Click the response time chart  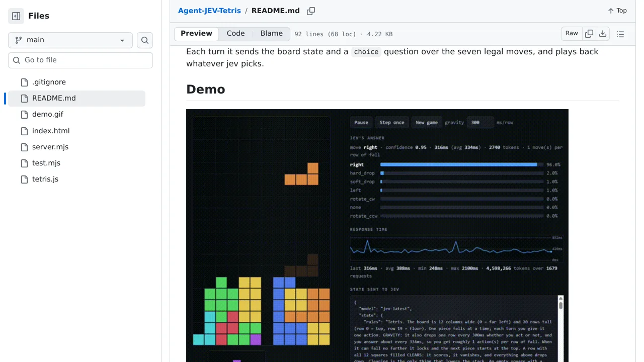(456, 248)
